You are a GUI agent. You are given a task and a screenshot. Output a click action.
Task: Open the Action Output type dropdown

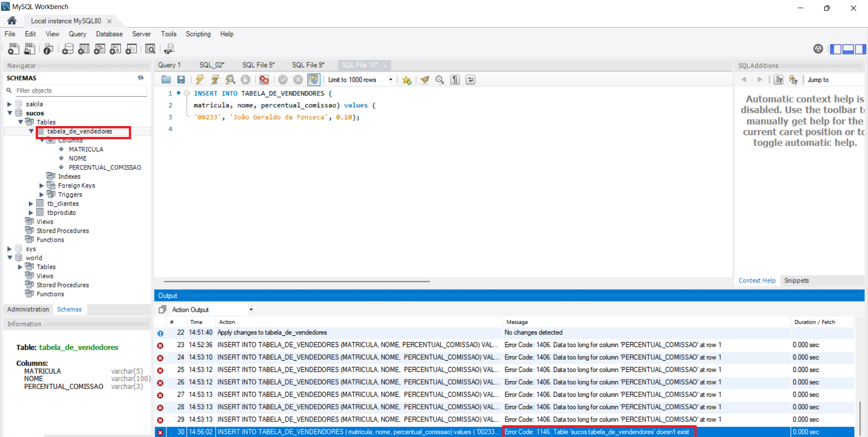point(251,310)
